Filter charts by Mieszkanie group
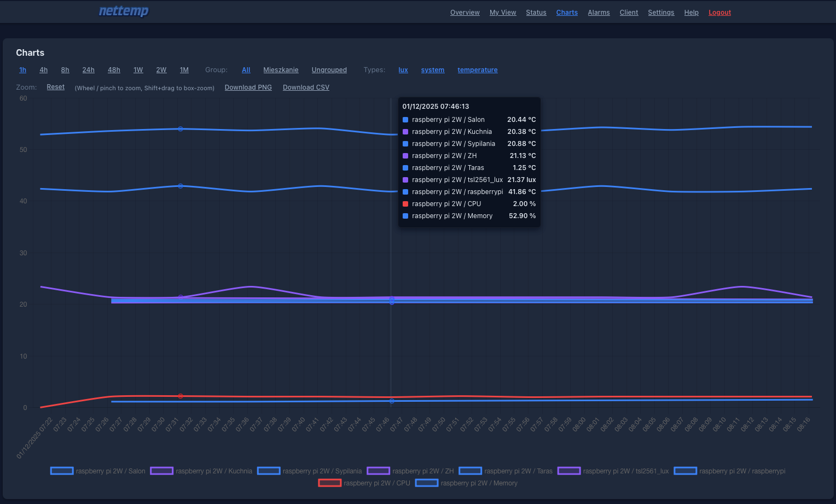The height and width of the screenshot is (504, 836). 281,69
